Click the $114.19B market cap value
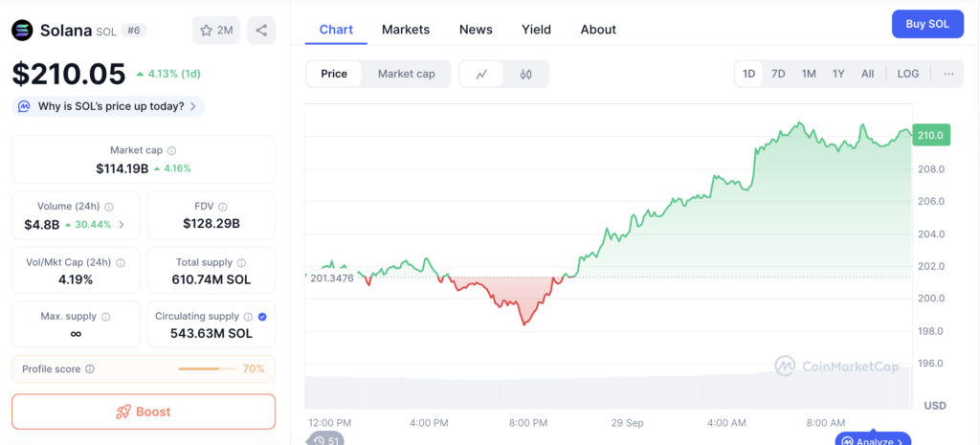Viewport: 980px width, 445px height. [x=122, y=168]
